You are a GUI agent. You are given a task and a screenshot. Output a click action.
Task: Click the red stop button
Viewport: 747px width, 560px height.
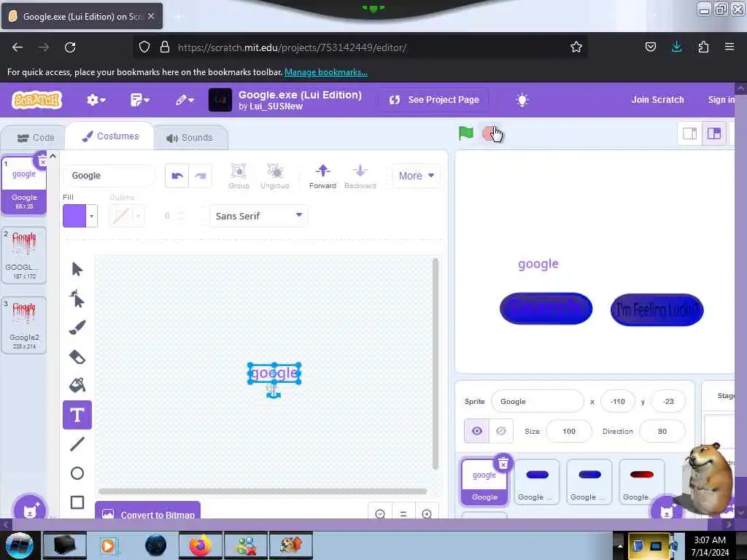click(489, 134)
